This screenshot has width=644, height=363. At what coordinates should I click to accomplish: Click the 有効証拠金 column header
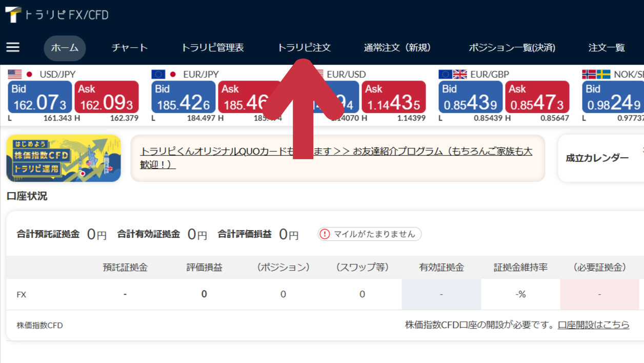[441, 268]
